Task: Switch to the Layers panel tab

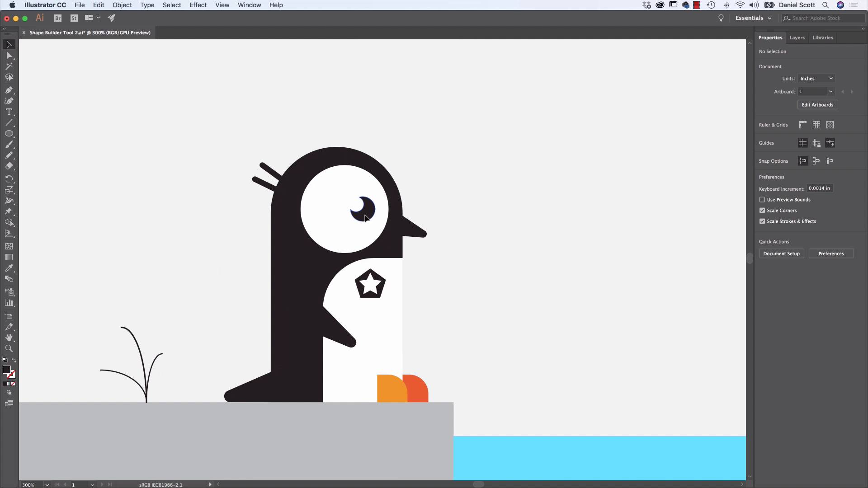Action: [797, 37]
